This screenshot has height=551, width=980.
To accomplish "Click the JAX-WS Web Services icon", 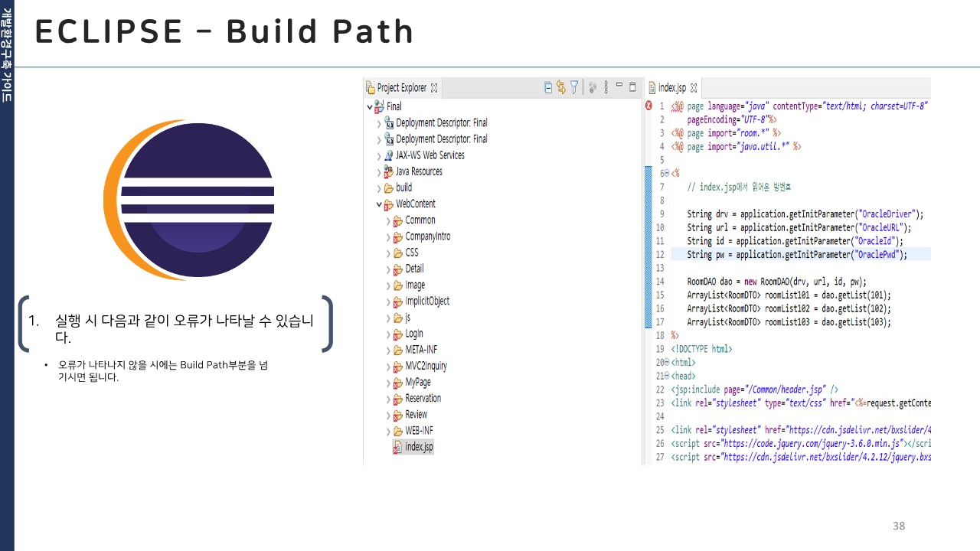I will click(x=389, y=155).
